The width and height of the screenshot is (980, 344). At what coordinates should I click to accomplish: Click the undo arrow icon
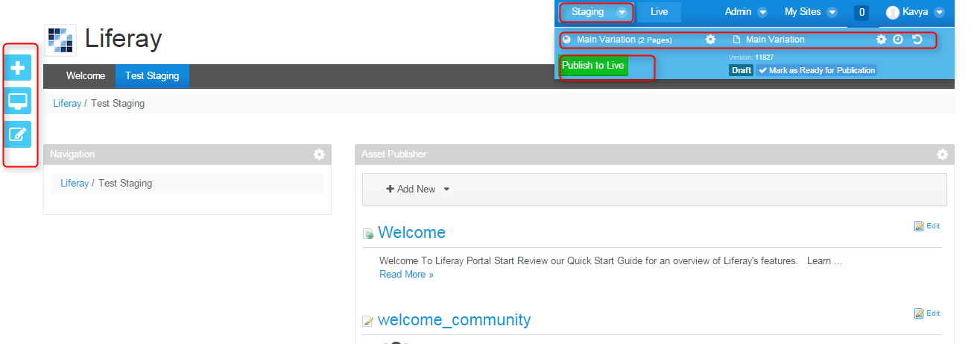point(917,40)
